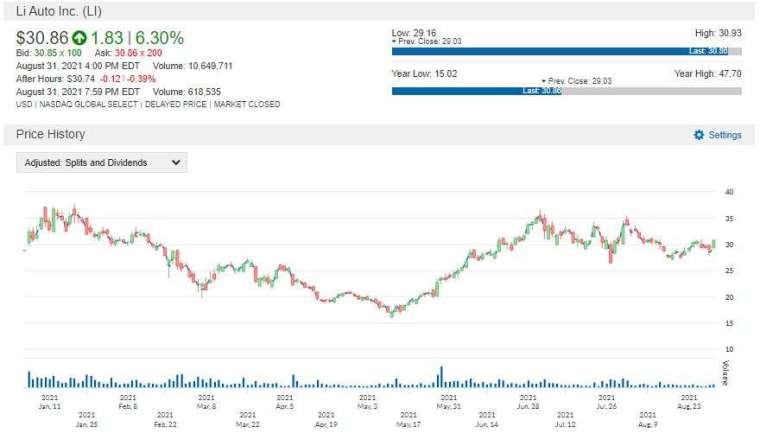Click the Year High: 47.70 label
Image resolution: width=760 pixels, height=433 pixels.
click(x=708, y=74)
